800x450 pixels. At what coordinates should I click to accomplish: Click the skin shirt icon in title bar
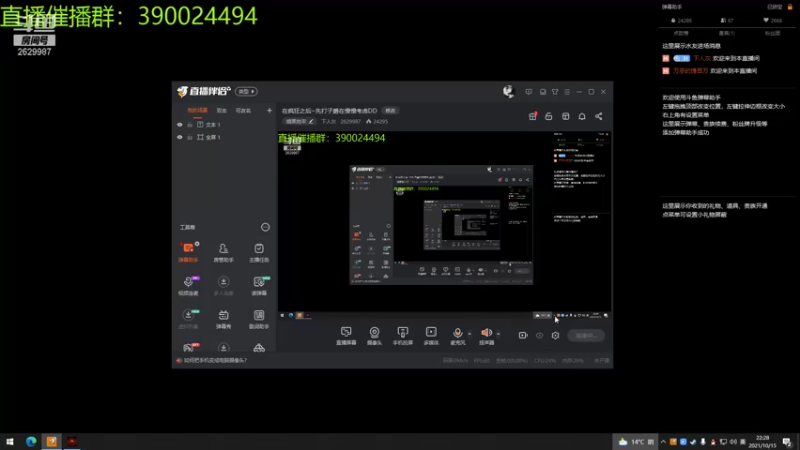(x=555, y=92)
